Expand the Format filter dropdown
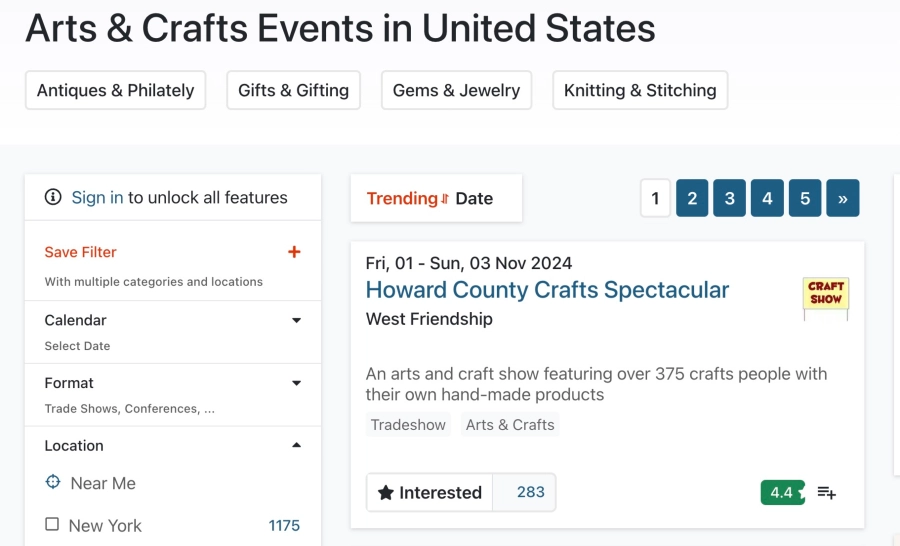The image size is (900, 546). [296, 383]
